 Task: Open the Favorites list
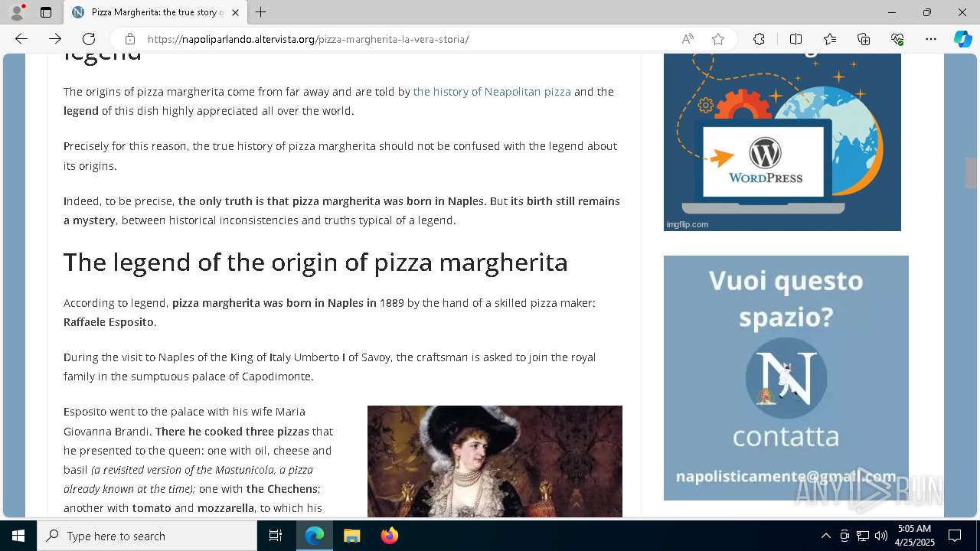tap(830, 39)
